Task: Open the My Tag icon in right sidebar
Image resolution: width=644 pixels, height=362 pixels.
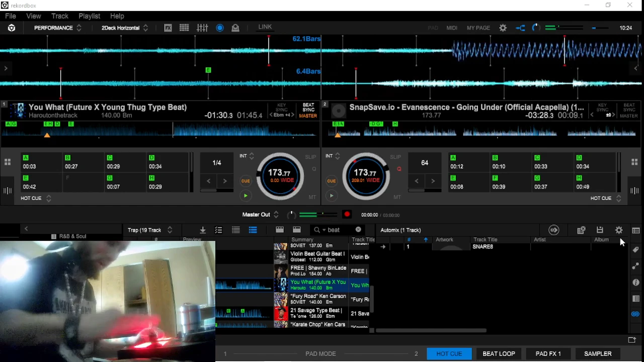Action: (636, 250)
